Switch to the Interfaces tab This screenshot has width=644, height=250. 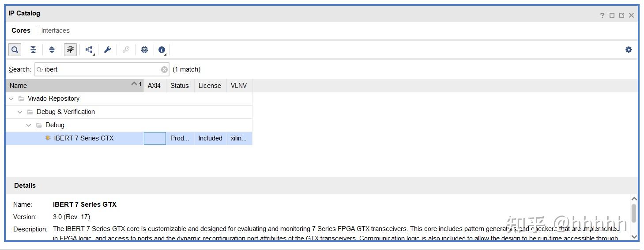pyautogui.click(x=55, y=30)
